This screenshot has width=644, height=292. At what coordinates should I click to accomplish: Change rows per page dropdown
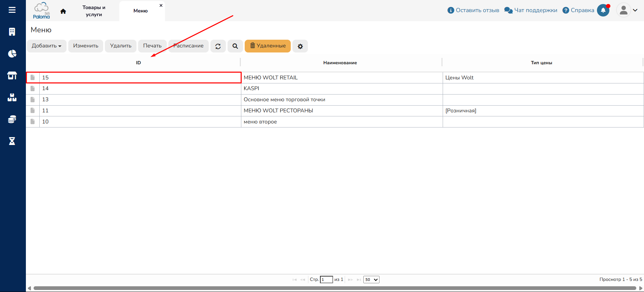[x=371, y=280]
